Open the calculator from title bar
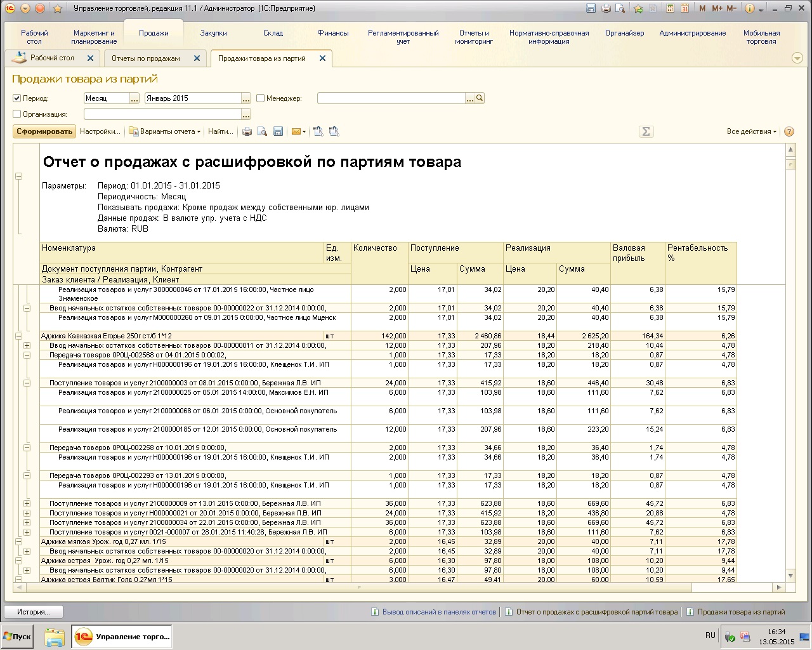Image resolution: width=812 pixels, height=650 pixels. click(670, 8)
